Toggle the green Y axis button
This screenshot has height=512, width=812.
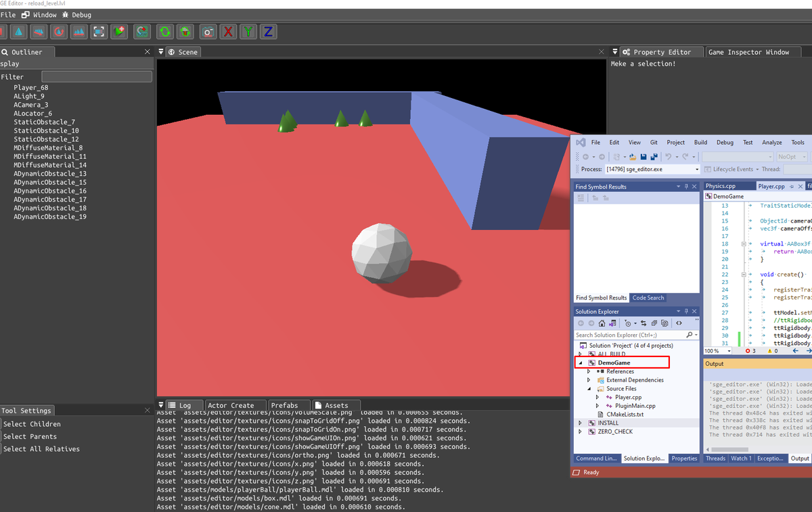248,31
